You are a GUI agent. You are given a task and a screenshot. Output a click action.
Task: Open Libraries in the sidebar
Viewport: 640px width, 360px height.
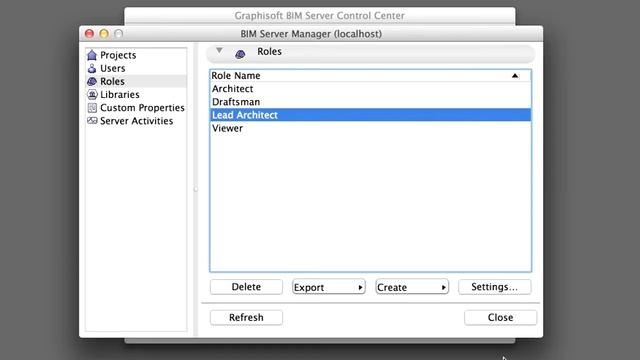click(120, 94)
